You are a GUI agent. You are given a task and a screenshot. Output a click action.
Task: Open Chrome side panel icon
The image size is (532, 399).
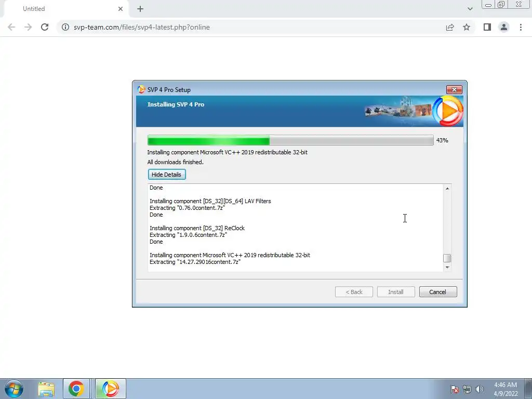tap(487, 27)
